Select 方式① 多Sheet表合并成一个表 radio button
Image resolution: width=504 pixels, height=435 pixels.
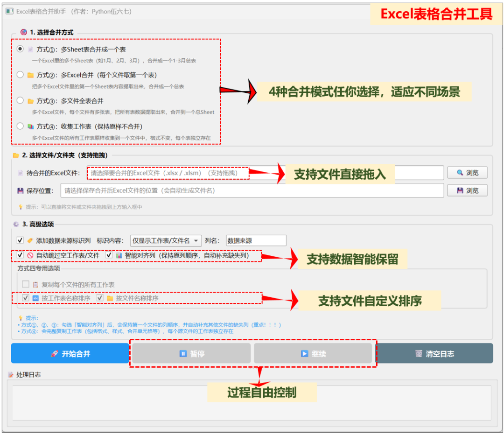[20, 49]
